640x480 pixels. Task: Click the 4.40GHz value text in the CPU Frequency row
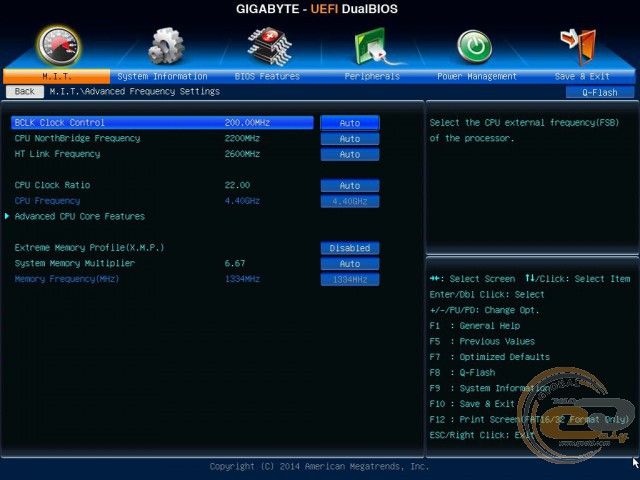pyautogui.click(x=242, y=201)
